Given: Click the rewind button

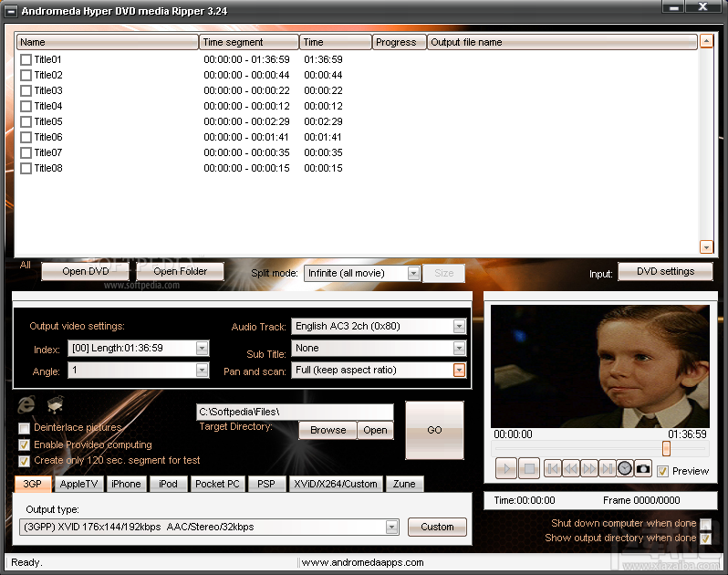Looking at the screenshot, I should pos(570,468).
